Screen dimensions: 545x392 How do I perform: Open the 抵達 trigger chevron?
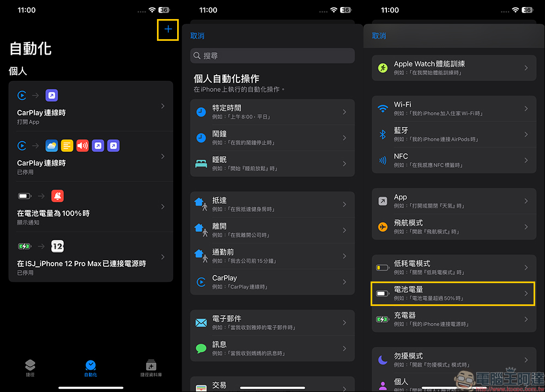pyautogui.click(x=344, y=204)
